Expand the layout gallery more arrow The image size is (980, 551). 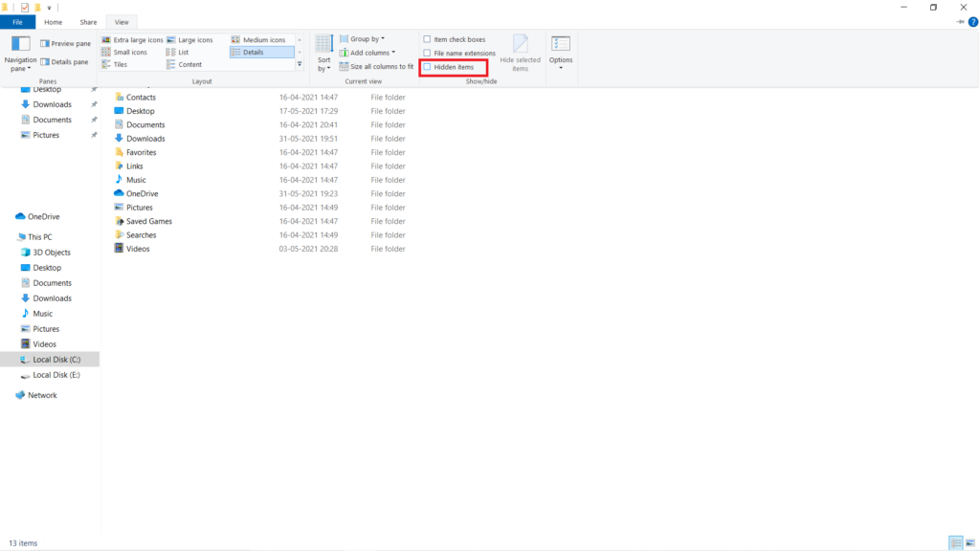[300, 64]
